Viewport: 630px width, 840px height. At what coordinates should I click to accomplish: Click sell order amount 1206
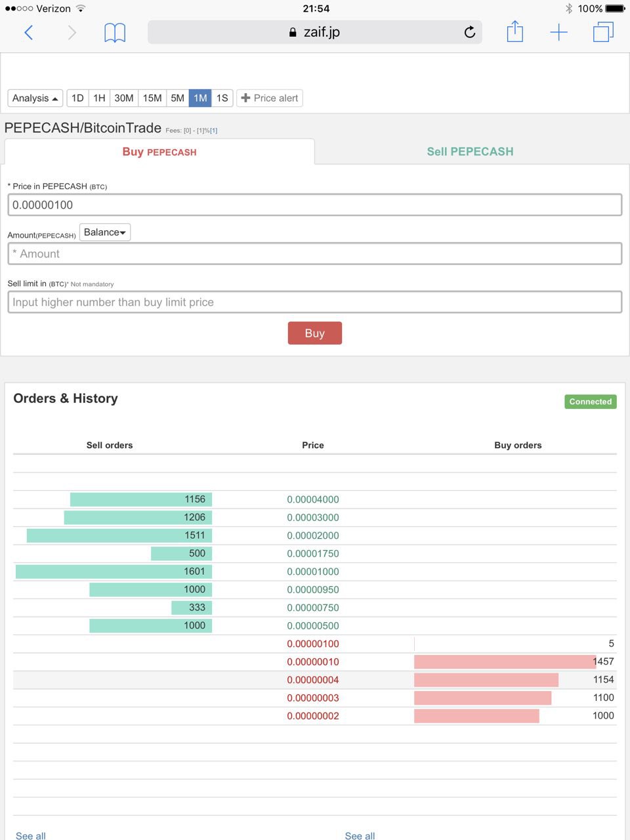pyautogui.click(x=195, y=517)
